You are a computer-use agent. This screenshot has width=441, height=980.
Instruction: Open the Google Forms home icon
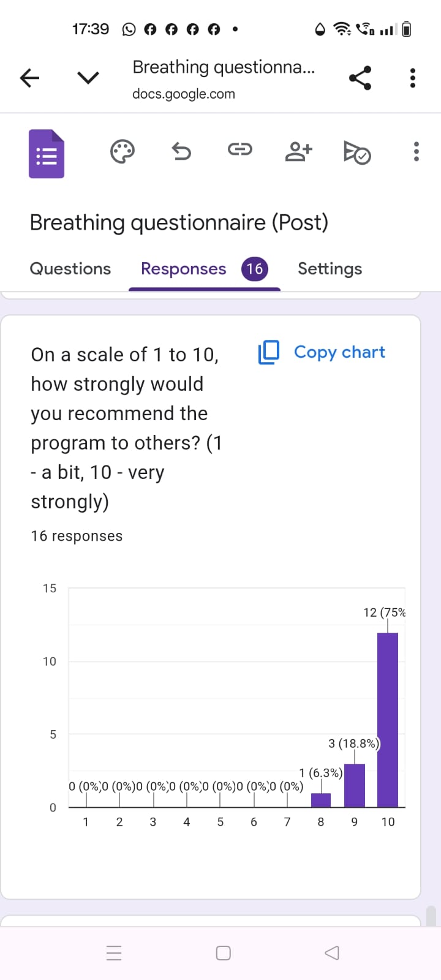47,154
